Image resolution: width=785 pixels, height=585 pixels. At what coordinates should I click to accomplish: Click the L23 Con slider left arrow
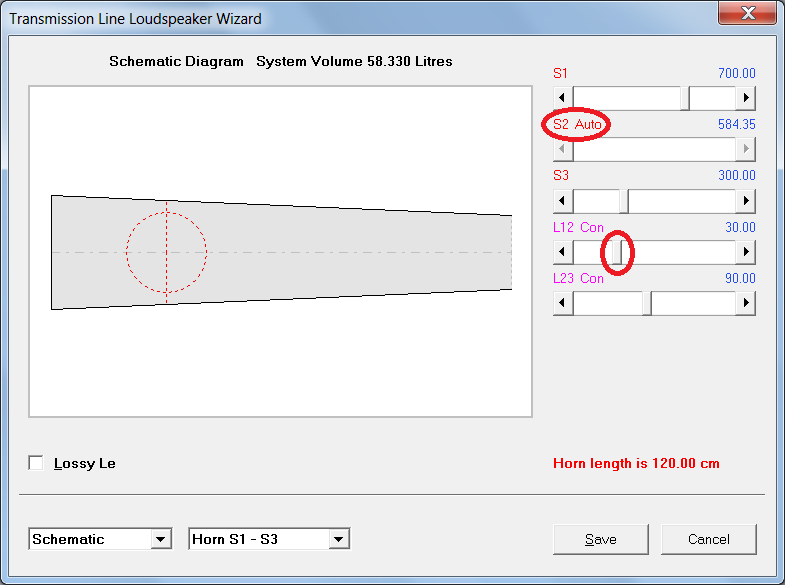[x=563, y=303]
